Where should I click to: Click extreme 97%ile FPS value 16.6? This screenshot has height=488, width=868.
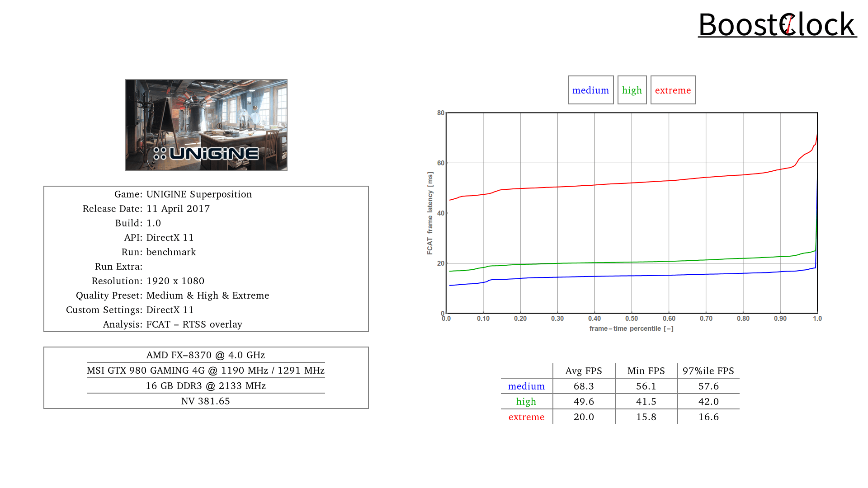coord(708,417)
